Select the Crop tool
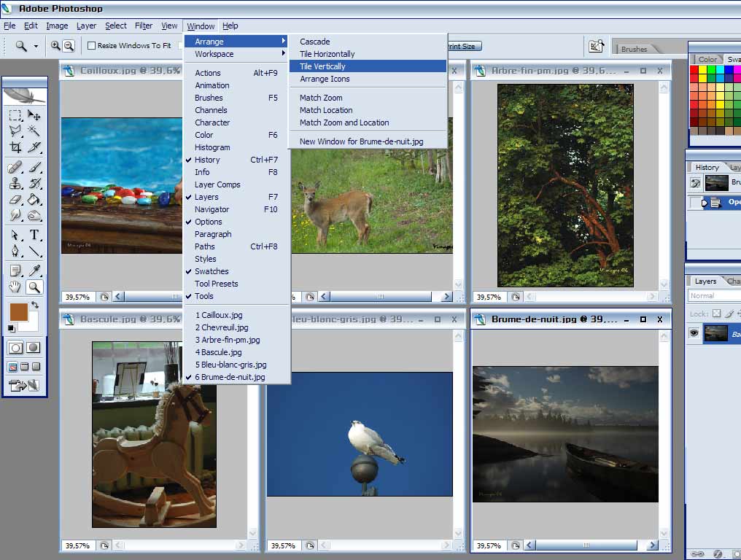Viewport: 741px width, 560px height. tap(15, 147)
